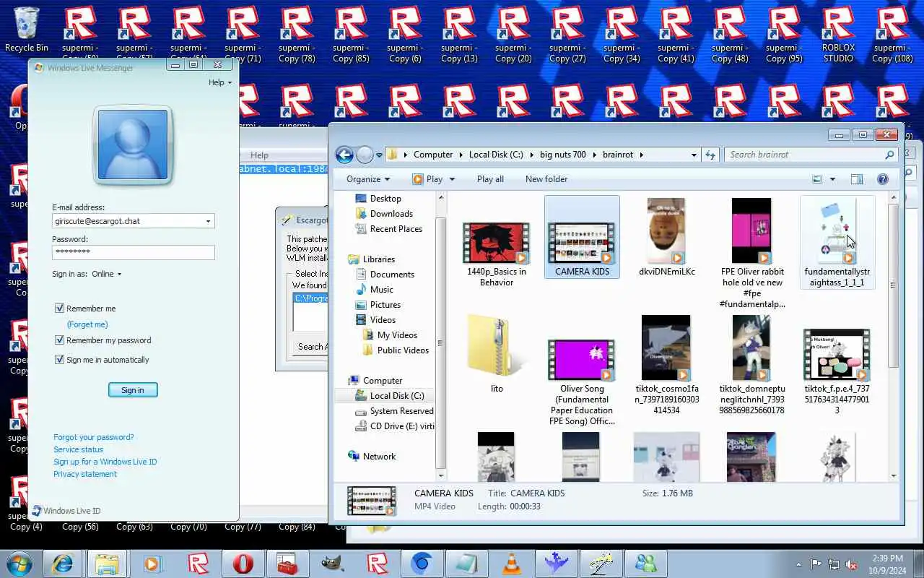Image resolution: width=924 pixels, height=578 pixels.
Task: Click the network tray icon
Action: pyautogui.click(x=834, y=564)
